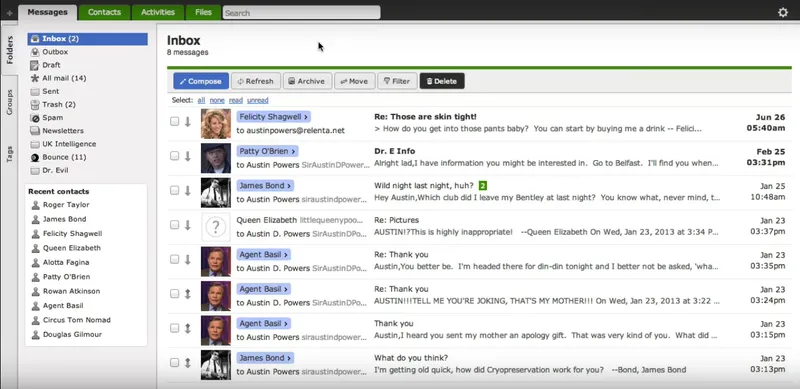Image resolution: width=800 pixels, height=389 pixels.
Task: Select the Patty O'Brien message checkbox
Action: click(x=174, y=156)
